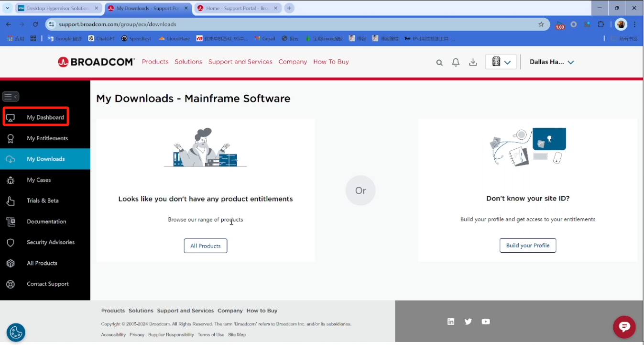644x345 pixels.
Task: Open Support and Services in top navigation
Action: pyautogui.click(x=240, y=62)
